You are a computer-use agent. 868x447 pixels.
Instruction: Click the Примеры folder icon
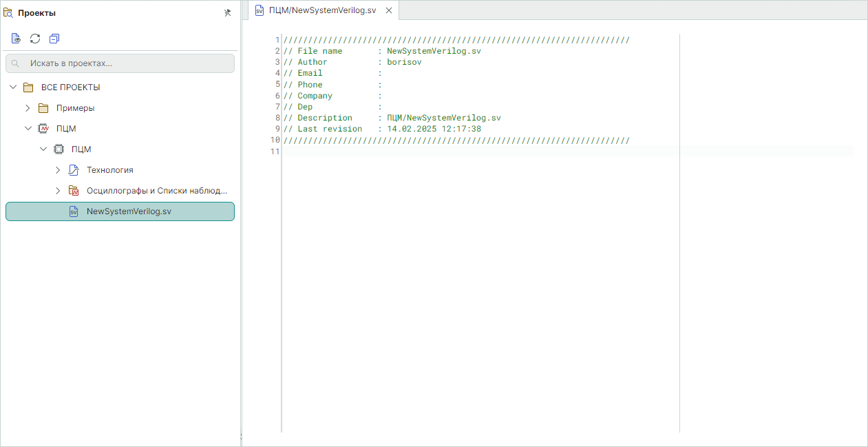click(x=43, y=108)
